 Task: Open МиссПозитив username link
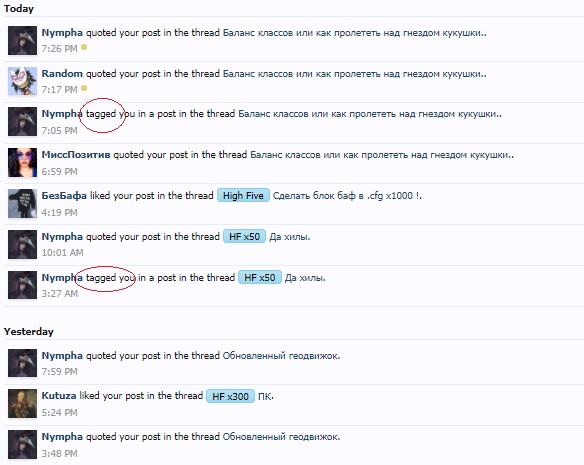pos(76,155)
